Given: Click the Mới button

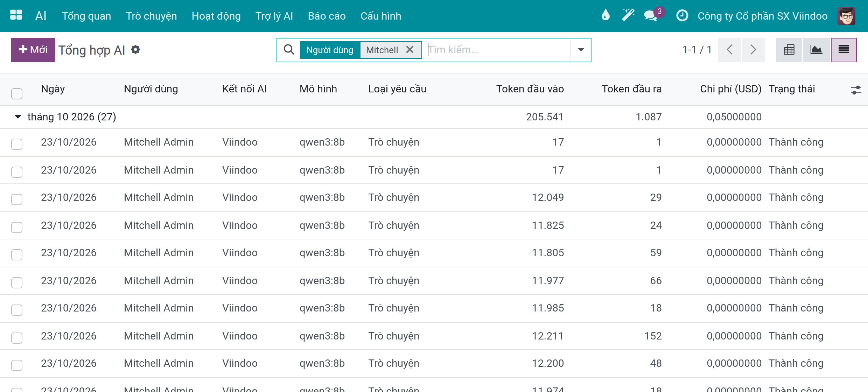Looking at the screenshot, I should click(33, 50).
